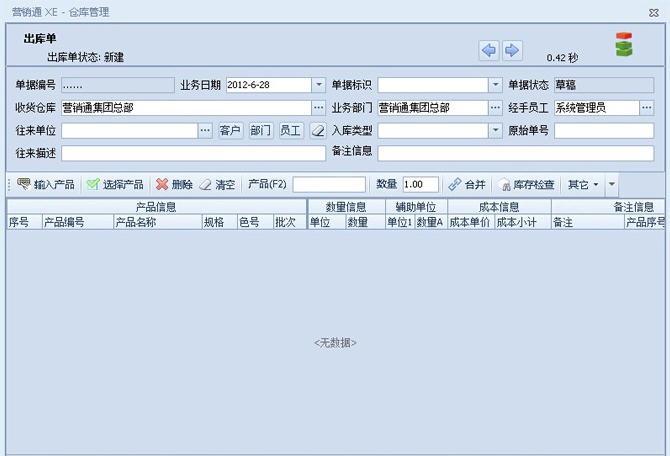
Task: Click the 库存检查 toolbar button
Action: pyautogui.click(x=528, y=185)
